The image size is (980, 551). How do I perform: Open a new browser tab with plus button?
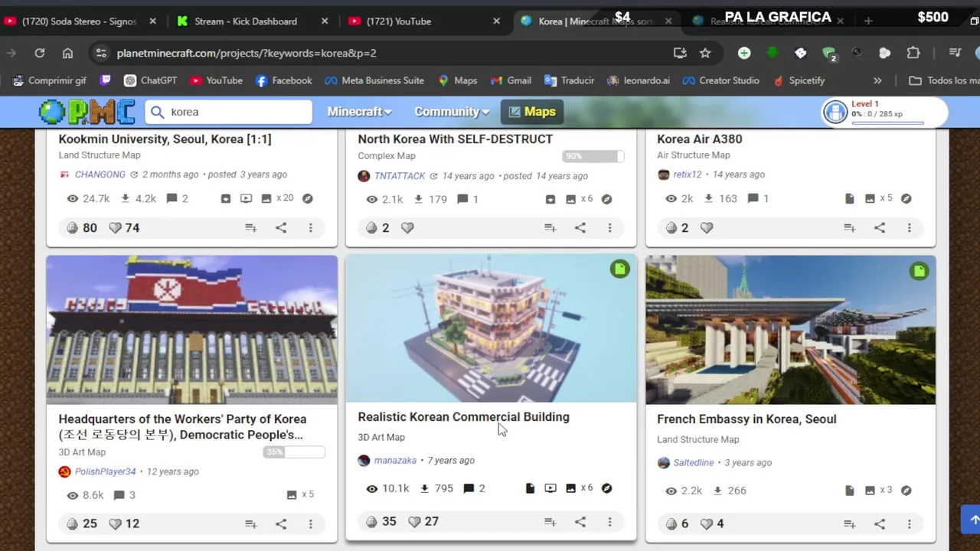(x=868, y=21)
